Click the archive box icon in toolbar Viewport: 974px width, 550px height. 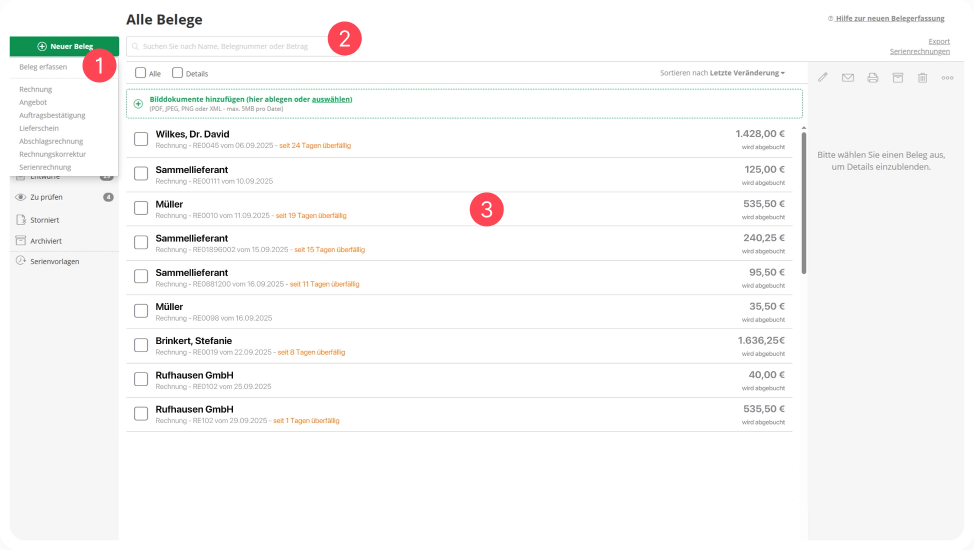coord(898,77)
